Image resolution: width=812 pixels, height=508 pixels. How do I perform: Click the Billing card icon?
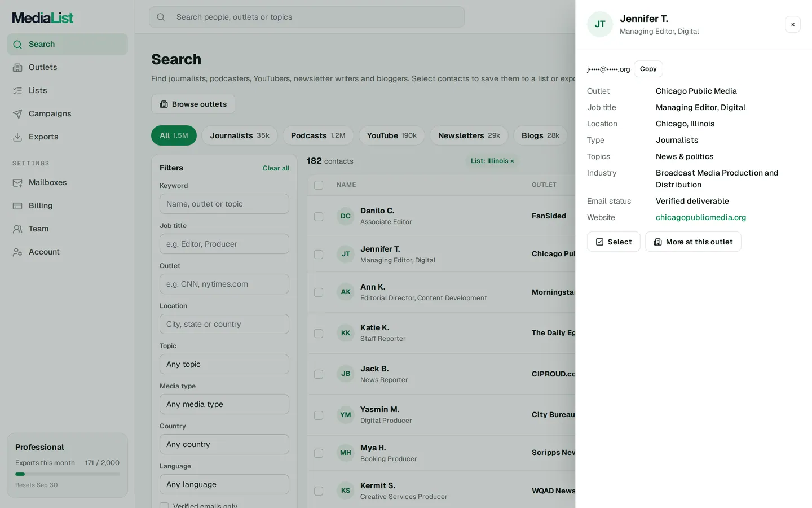[17, 206]
